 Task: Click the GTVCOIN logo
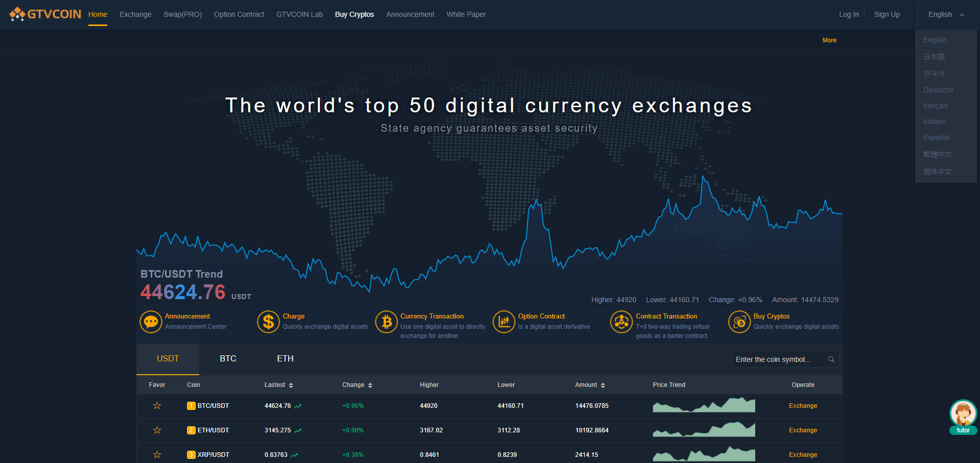click(x=45, y=14)
